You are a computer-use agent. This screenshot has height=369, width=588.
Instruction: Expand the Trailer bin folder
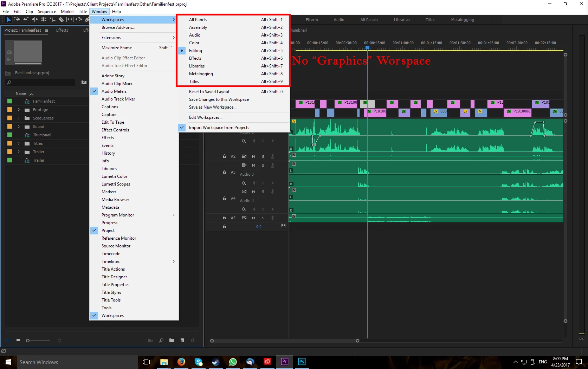19,152
